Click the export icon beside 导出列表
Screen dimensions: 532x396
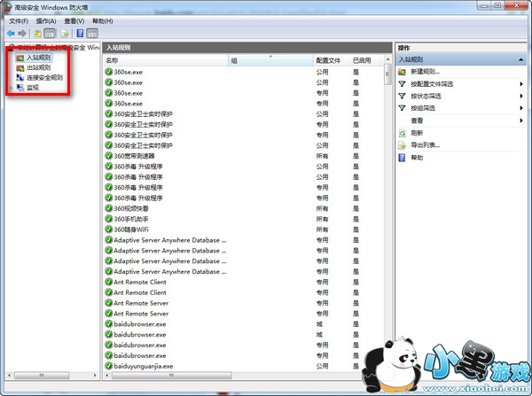(402, 145)
